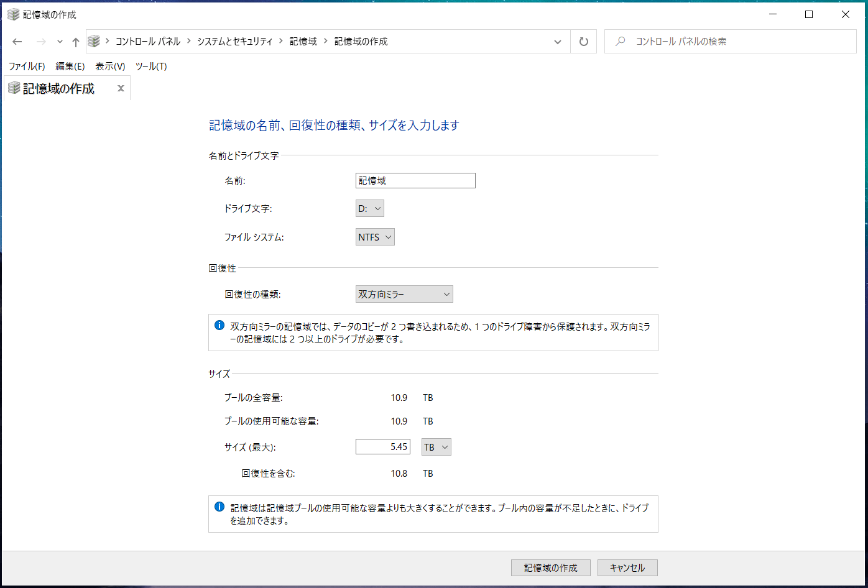Open the ドライブ文字 D: dropdown
868x588 pixels.
[370, 208]
